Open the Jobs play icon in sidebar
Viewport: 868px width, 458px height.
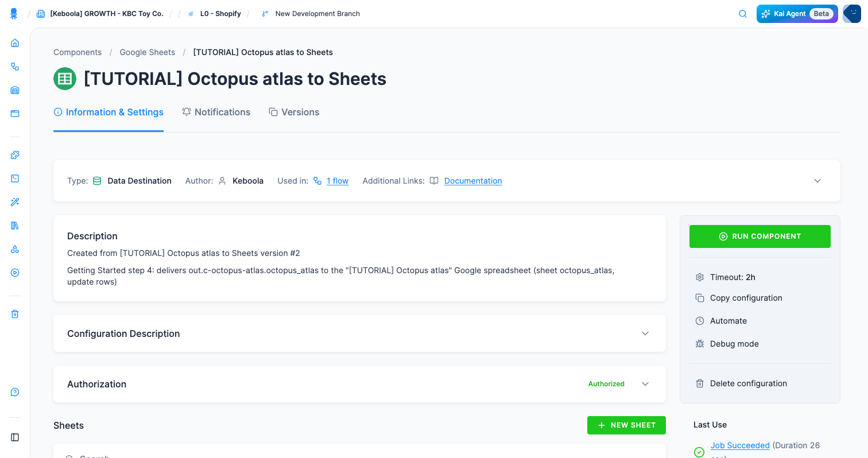15,273
